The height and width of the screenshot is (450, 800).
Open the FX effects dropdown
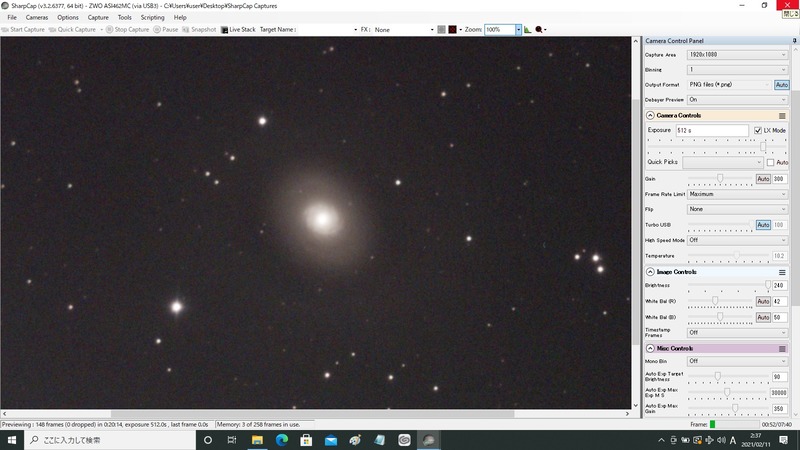coord(404,30)
